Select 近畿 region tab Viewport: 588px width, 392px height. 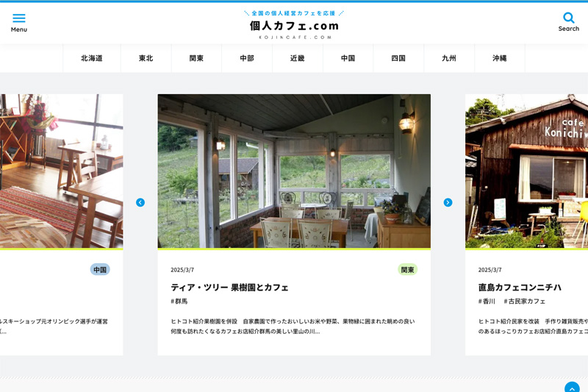point(298,58)
